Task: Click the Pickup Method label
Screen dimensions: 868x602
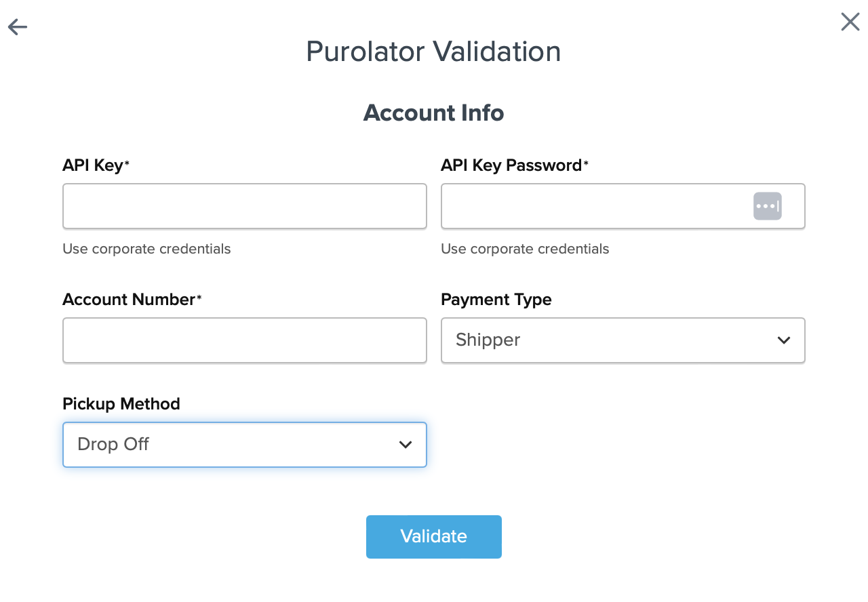Action: pyautogui.click(x=121, y=404)
